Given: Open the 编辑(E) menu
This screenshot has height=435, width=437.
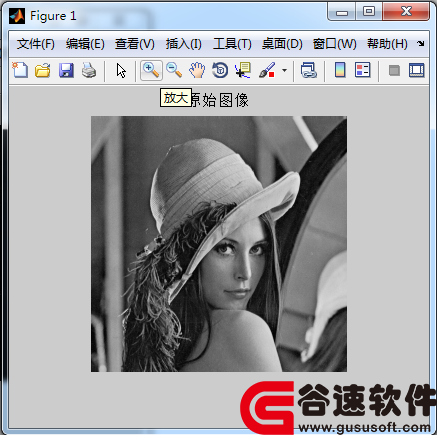Looking at the screenshot, I should coord(85,44).
